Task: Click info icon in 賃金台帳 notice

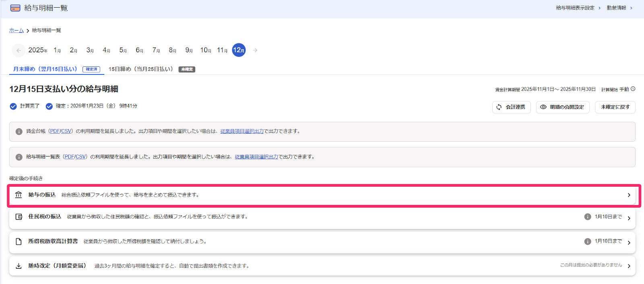Action: tap(19, 132)
